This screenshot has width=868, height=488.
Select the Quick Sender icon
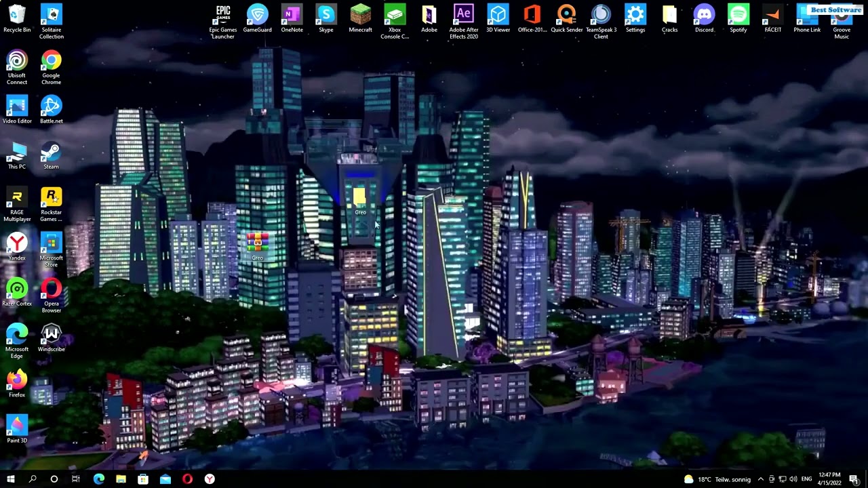click(567, 19)
